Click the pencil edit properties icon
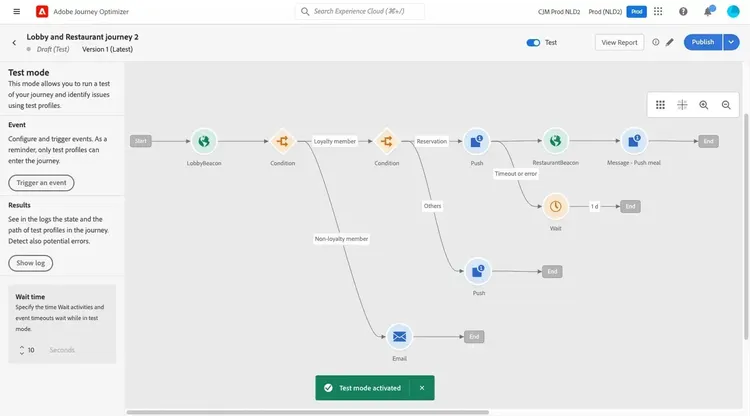The width and height of the screenshot is (750, 416). click(670, 42)
